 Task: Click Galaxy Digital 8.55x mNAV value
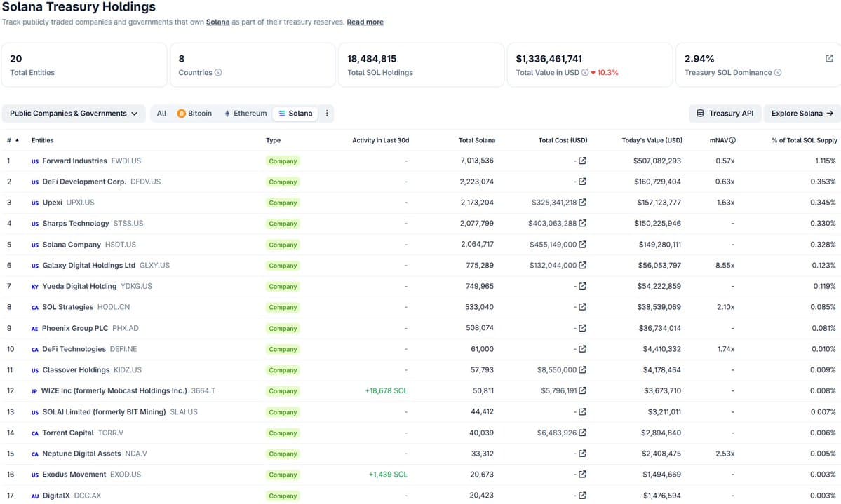click(x=725, y=265)
